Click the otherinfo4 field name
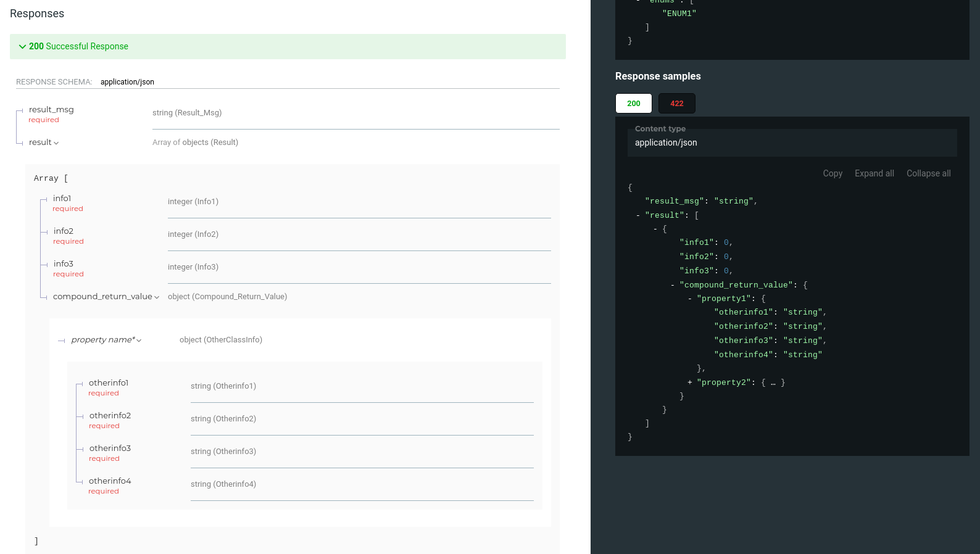Viewport: 980px width, 554px height. coord(110,481)
